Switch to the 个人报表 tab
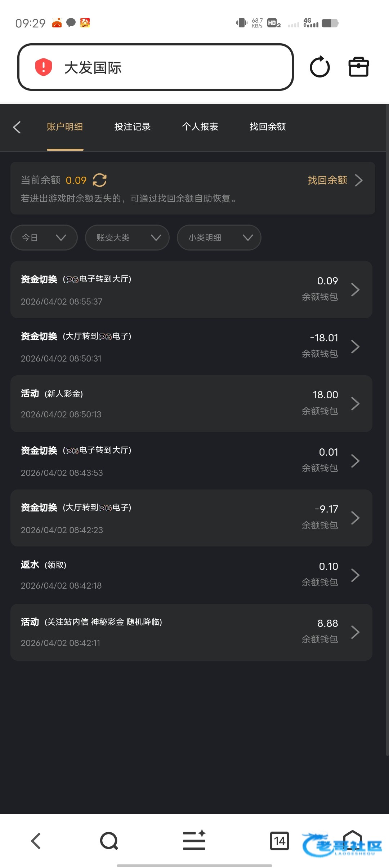This screenshot has height=868, width=389. pos(200,127)
